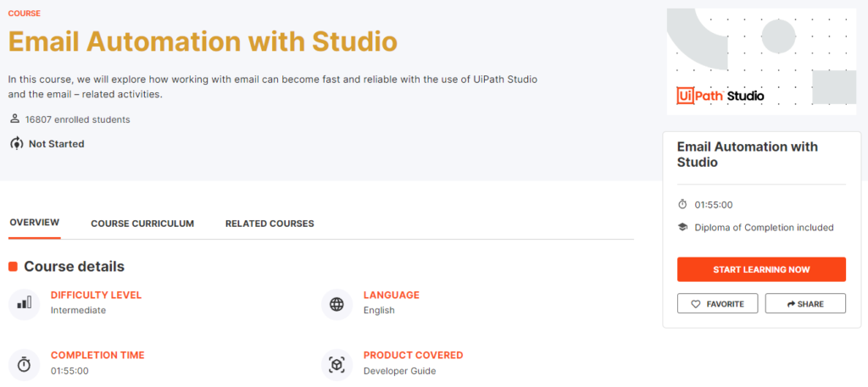Click the share arrow icon
Viewport: 868px width, 387px height.
[791, 303]
